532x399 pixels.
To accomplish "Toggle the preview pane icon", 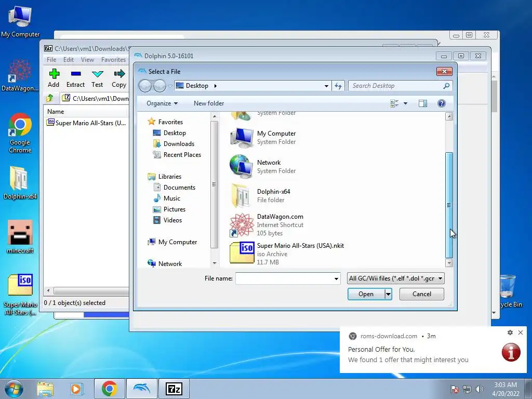I will click(423, 103).
